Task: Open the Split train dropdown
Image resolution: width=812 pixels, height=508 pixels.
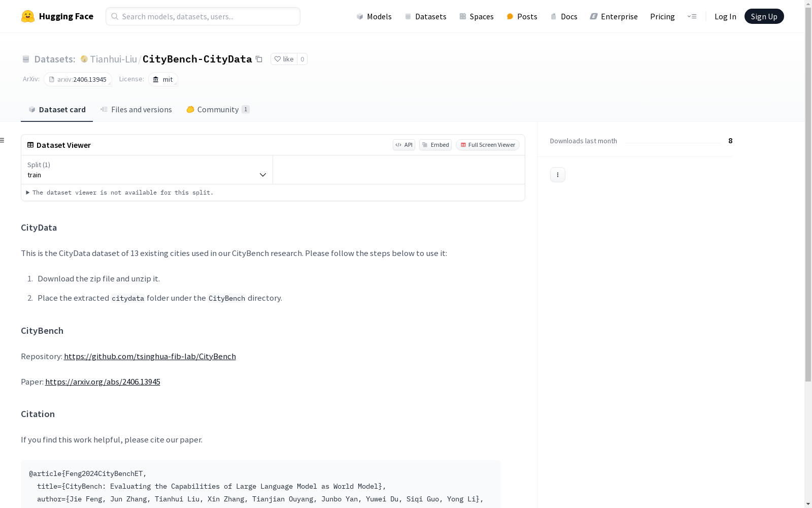Action: pos(147,170)
